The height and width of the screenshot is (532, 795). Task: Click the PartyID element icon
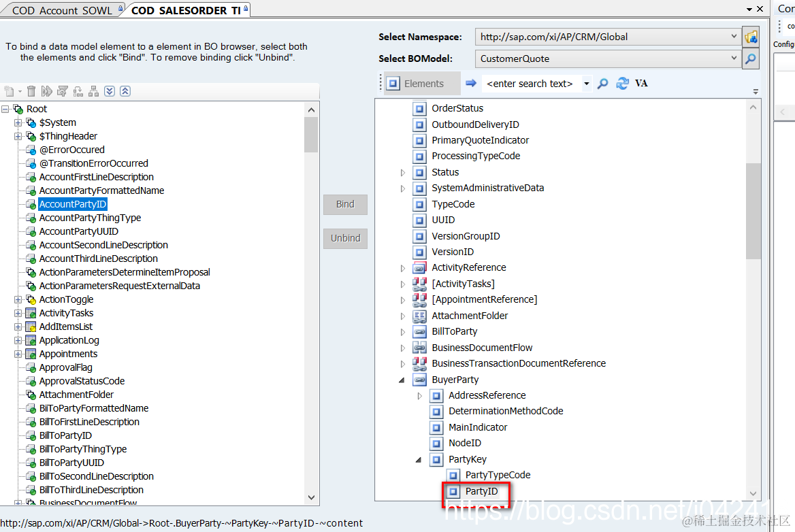coord(453,491)
